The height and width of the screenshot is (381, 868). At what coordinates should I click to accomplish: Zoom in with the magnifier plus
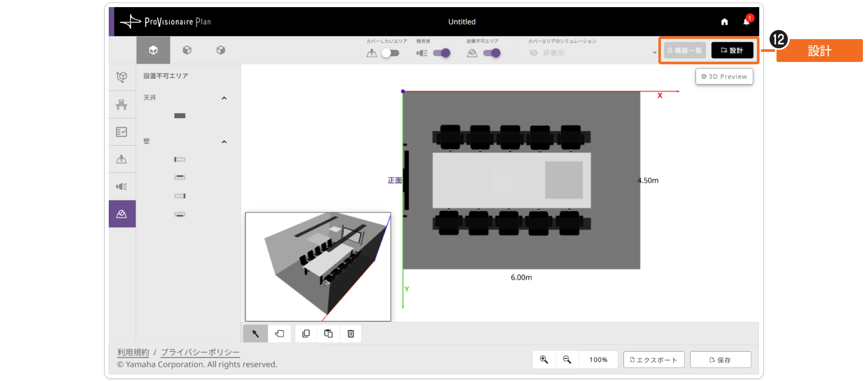coord(544,360)
